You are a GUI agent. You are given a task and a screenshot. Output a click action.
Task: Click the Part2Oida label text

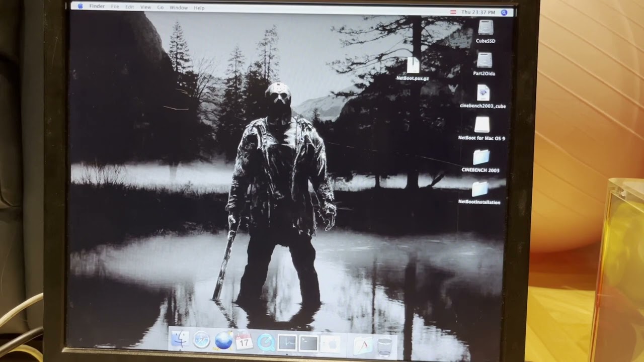[x=484, y=73]
